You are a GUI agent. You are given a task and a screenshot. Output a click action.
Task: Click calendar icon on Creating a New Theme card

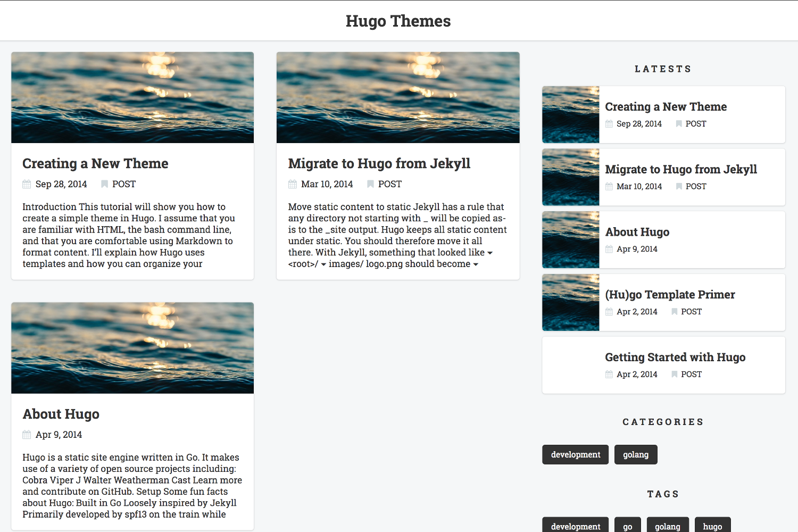pyautogui.click(x=27, y=184)
